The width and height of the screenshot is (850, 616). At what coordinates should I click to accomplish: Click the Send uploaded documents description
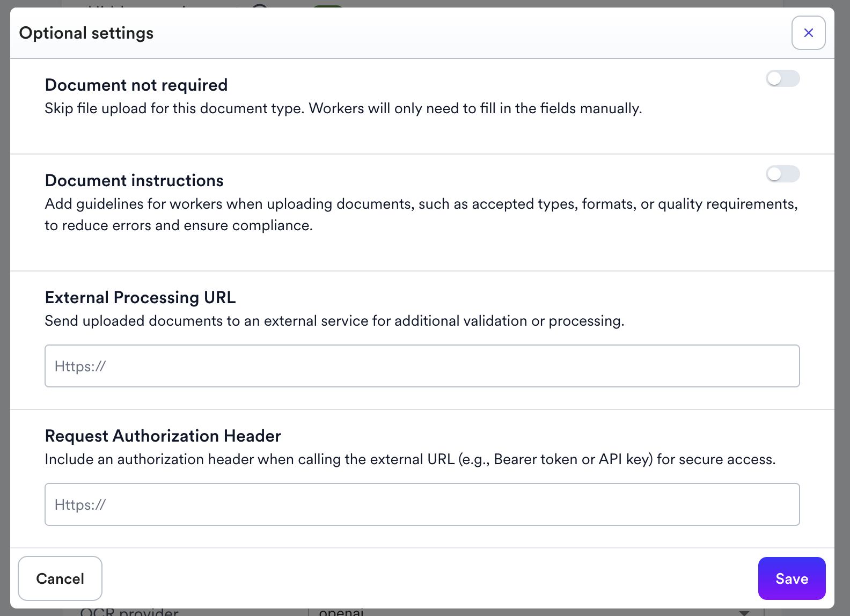[x=335, y=321]
